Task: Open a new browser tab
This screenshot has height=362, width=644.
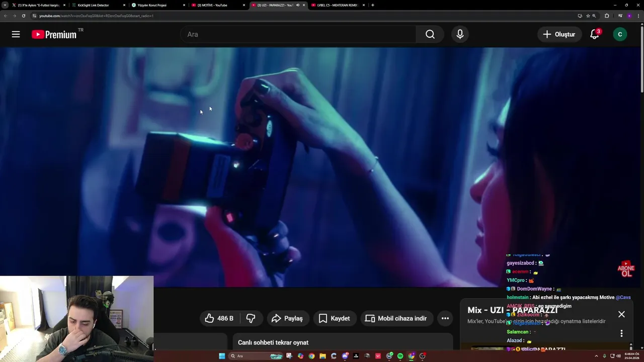Action: (372, 5)
